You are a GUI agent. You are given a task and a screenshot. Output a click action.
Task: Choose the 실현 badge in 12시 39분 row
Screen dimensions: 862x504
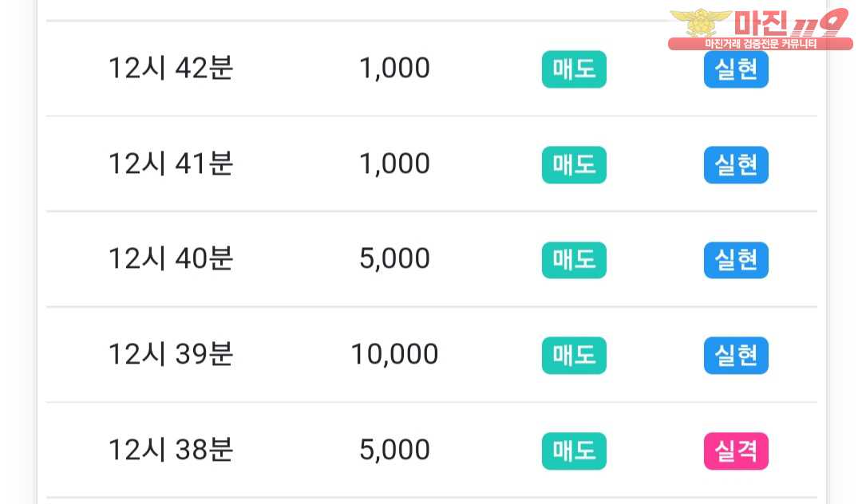click(736, 356)
